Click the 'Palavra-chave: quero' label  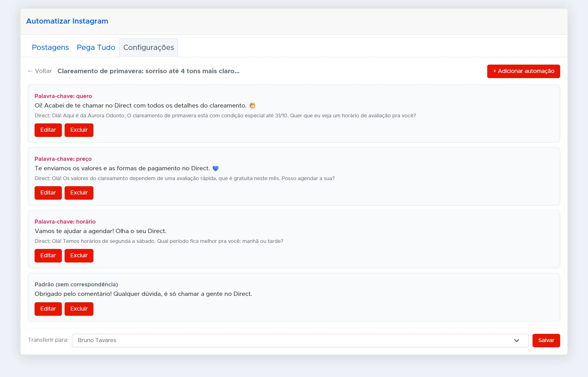[x=63, y=96]
